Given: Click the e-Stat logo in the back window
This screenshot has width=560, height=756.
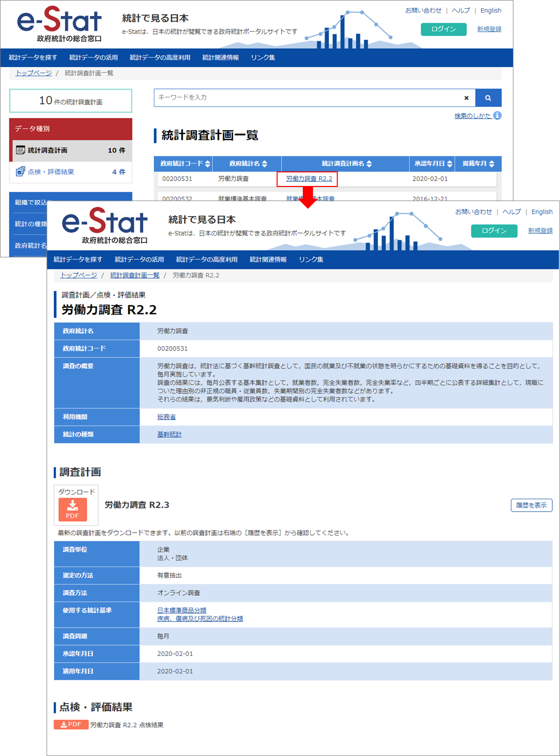Looking at the screenshot, I should (59, 24).
